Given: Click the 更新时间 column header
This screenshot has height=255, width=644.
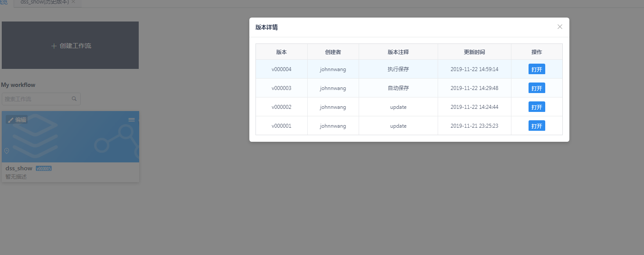Looking at the screenshot, I should coord(474,51).
